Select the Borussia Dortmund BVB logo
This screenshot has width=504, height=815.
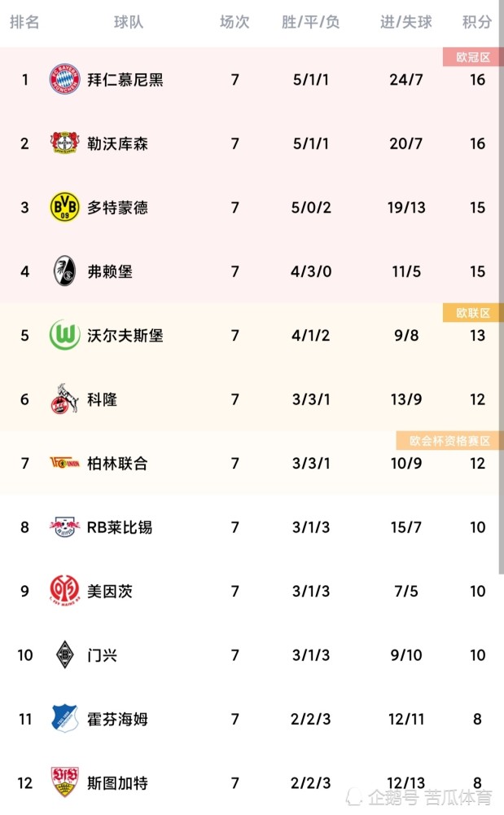click(x=64, y=207)
